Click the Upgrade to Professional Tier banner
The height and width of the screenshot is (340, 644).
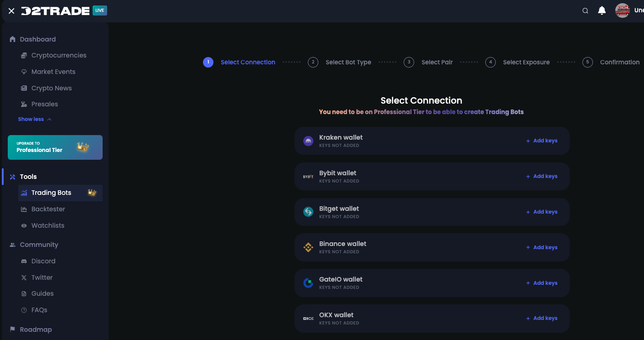coord(55,147)
